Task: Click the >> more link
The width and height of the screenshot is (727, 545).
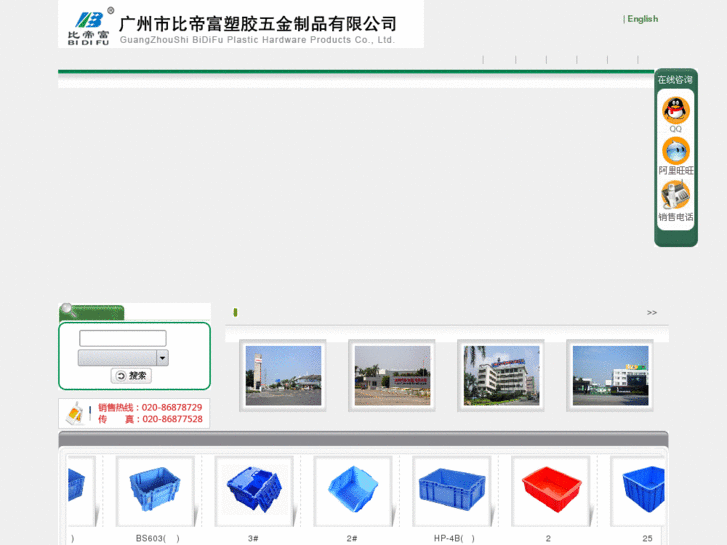Action: click(x=651, y=313)
